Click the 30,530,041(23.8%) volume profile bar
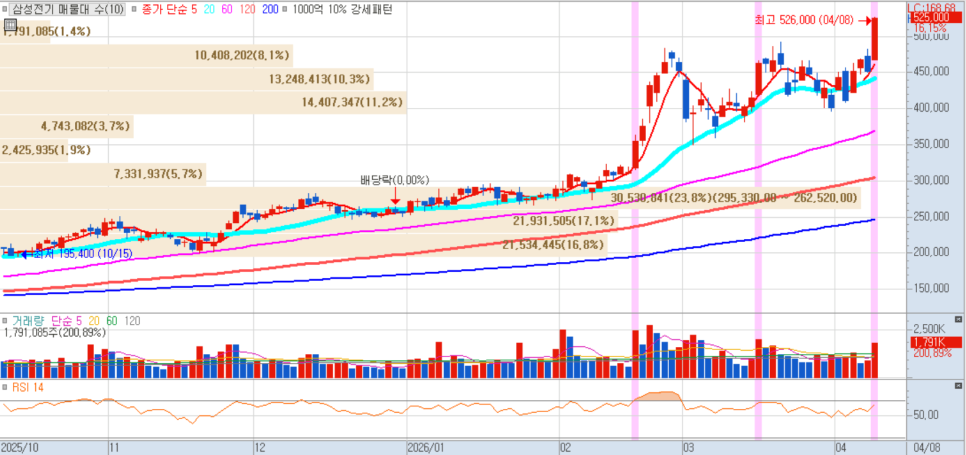The image size is (966, 455). tap(431, 198)
